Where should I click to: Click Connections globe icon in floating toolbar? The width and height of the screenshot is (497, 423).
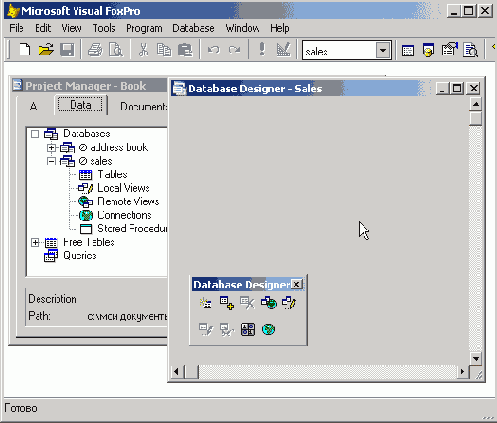tap(268, 330)
